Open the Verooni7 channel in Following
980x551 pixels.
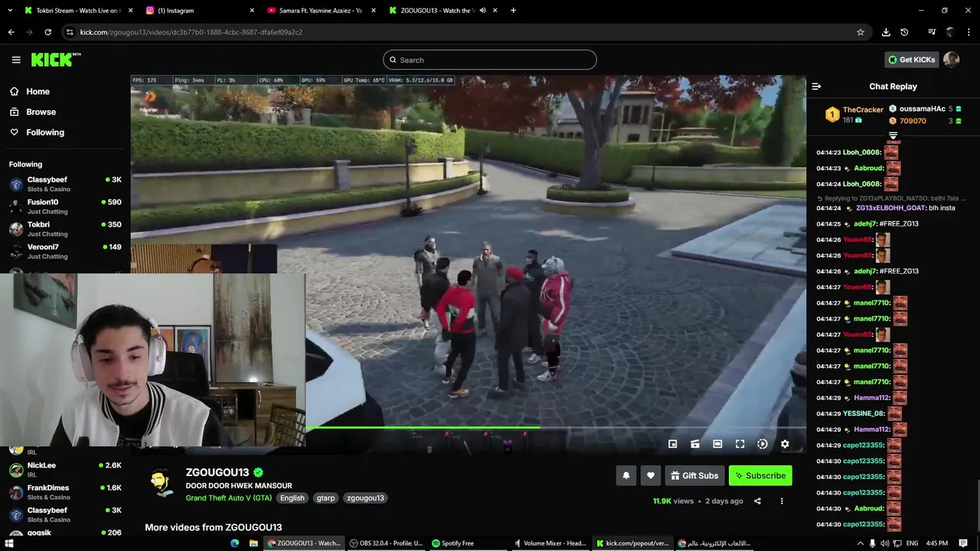(65, 251)
